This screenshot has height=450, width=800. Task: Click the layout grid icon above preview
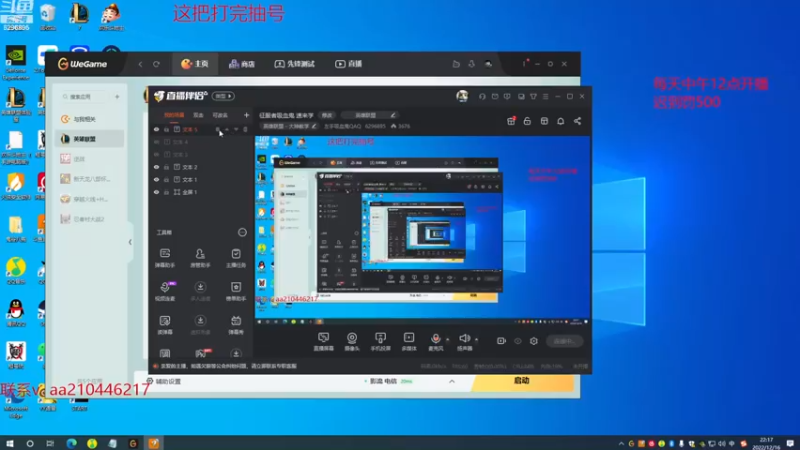pos(544,121)
